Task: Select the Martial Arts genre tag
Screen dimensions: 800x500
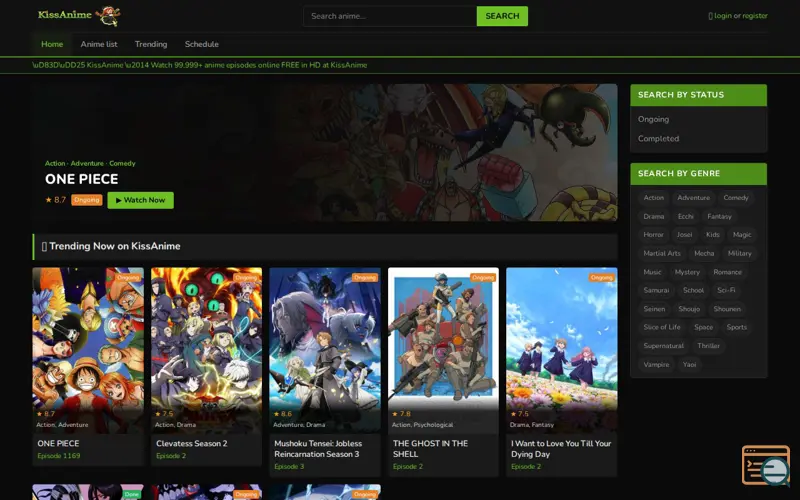Action: [x=662, y=253]
